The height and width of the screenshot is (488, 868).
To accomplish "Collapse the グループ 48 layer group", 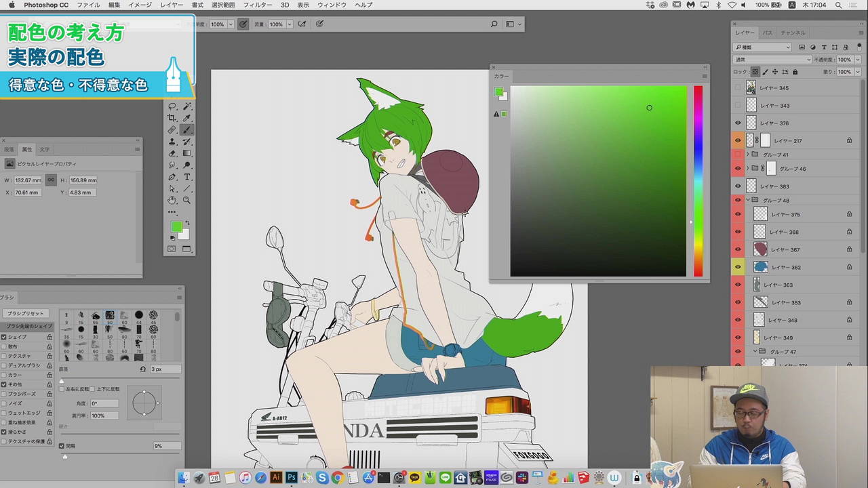I will coord(749,201).
